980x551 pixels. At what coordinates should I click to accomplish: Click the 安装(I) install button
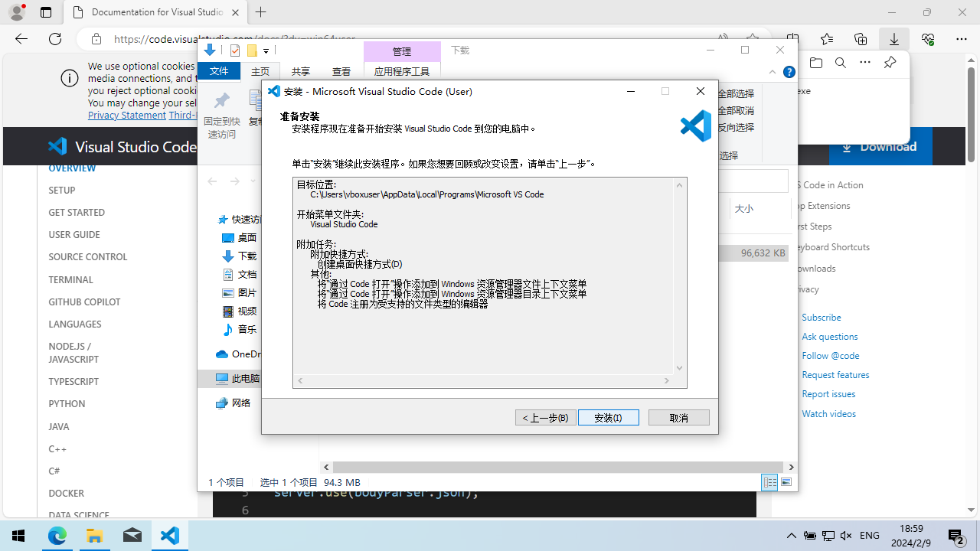coord(608,417)
